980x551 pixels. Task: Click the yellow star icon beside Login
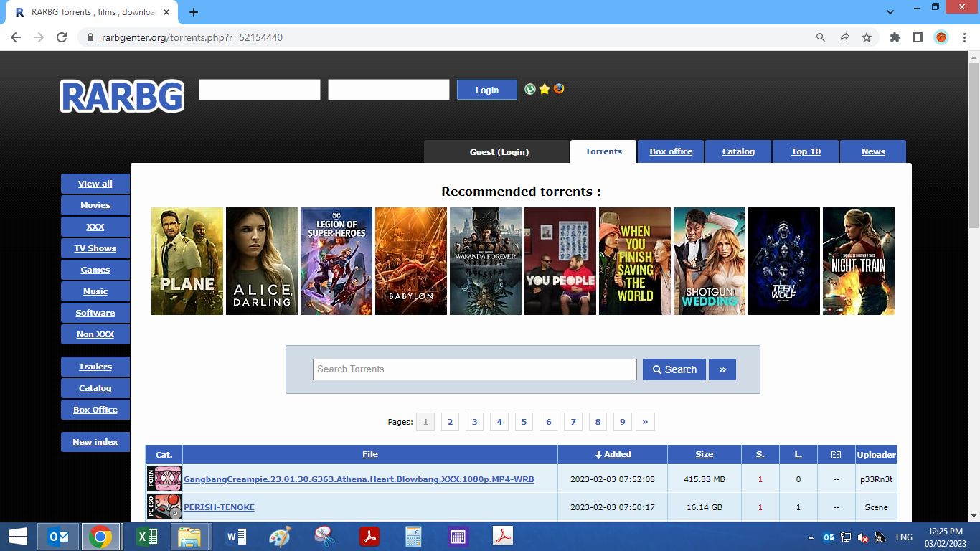coord(545,89)
